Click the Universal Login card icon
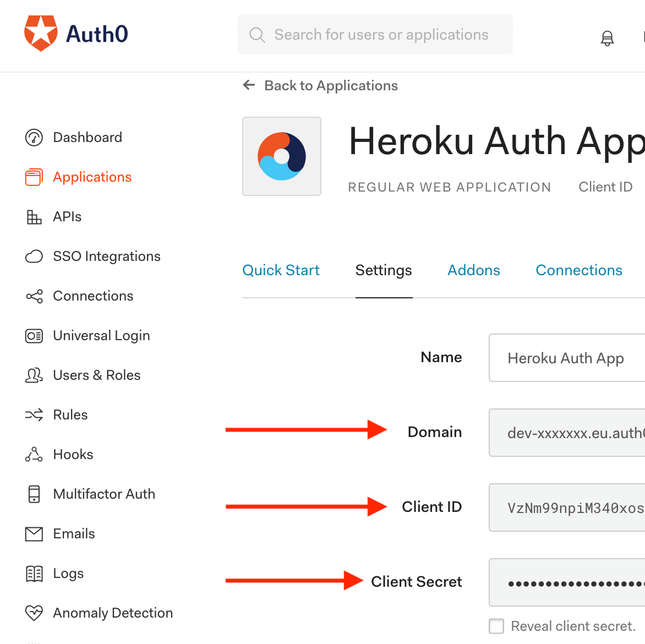 [34, 336]
